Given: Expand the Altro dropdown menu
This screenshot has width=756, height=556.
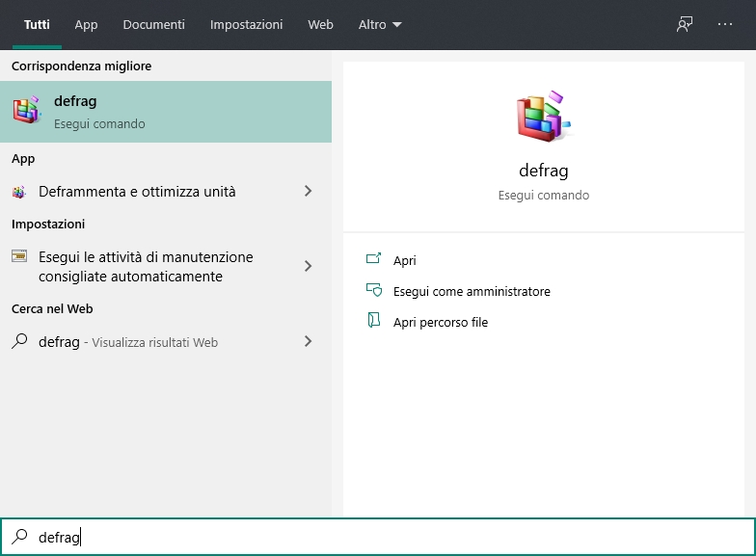Looking at the screenshot, I should (x=380, y=25).
